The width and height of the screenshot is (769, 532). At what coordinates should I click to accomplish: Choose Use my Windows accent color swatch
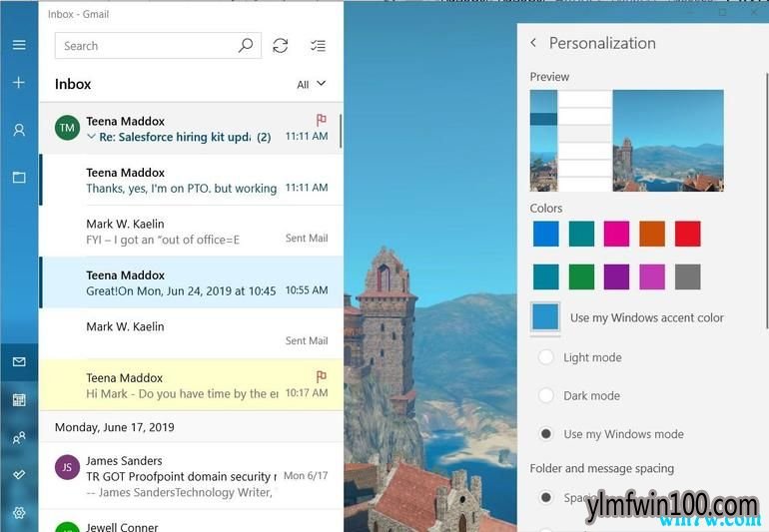tap(545, 316)
